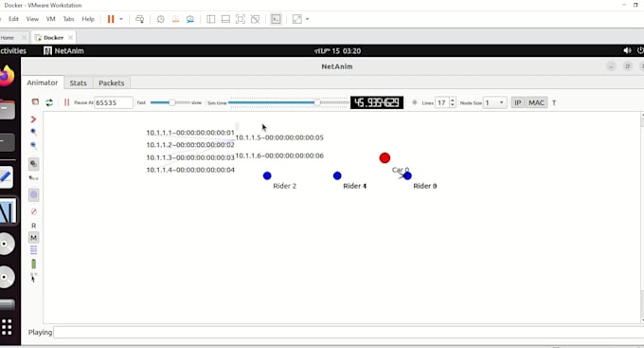Select the Home tab in VMware
The width and height of the screenshot is (644, 348).
pyautogui.click(x=8, y=37)
